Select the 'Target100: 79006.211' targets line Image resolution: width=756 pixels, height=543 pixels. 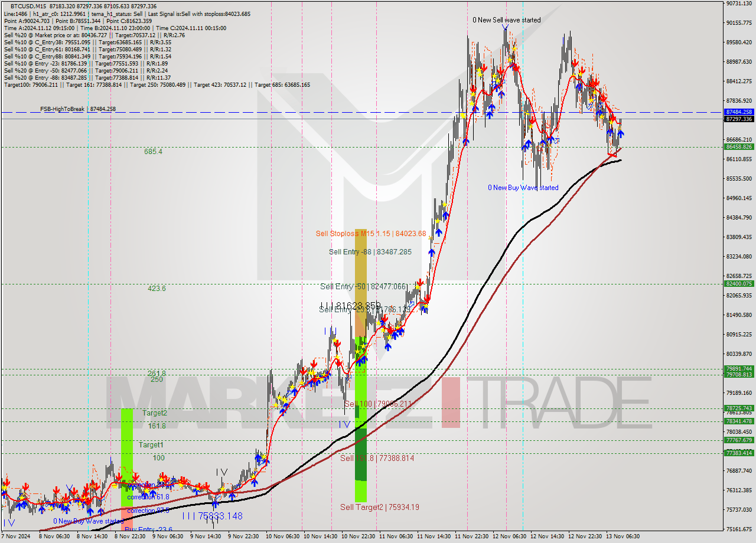pos(157,85)
